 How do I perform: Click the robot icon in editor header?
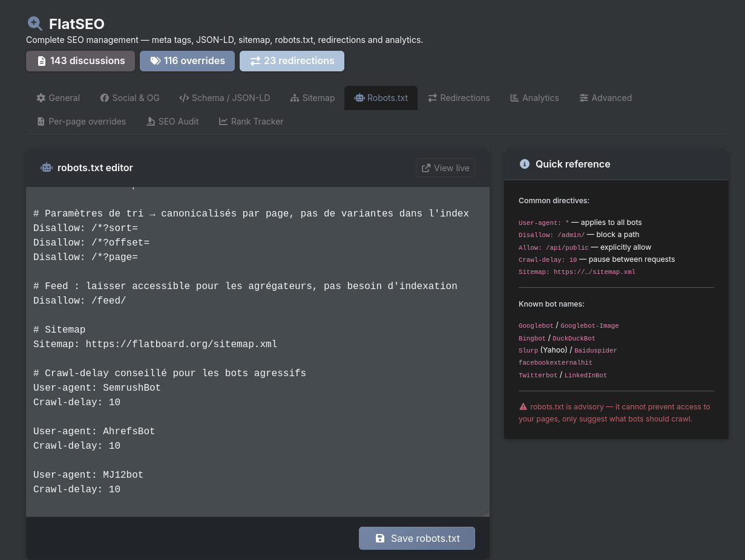pos(47,168)
